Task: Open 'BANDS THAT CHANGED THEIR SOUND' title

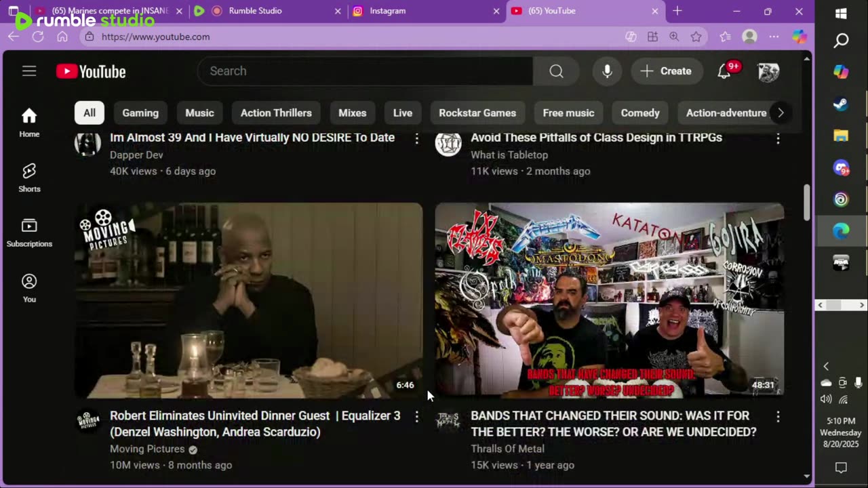Action: click(x=614, y=424)
